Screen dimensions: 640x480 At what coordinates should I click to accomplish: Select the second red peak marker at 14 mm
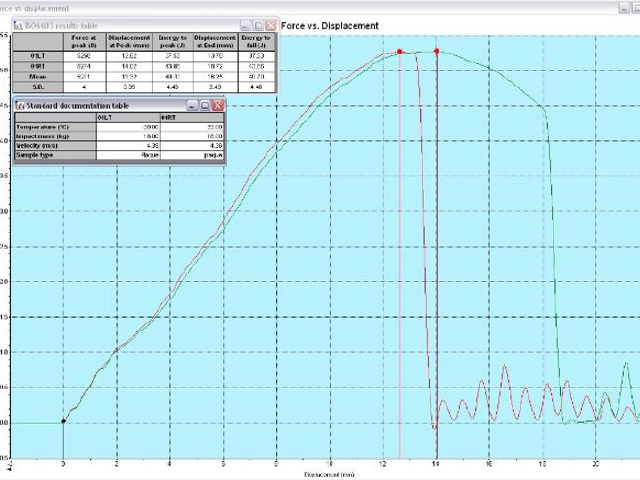(436, 52)
